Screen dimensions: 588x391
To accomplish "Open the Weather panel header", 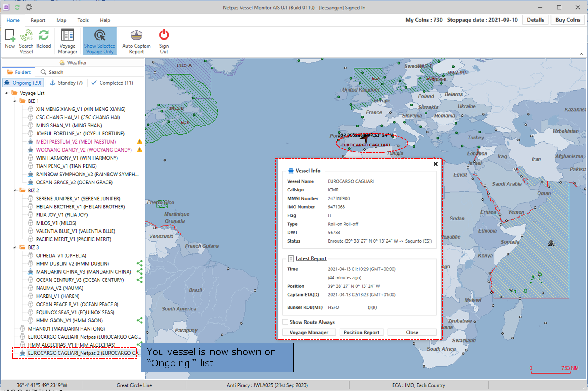I will pos(73,62).
